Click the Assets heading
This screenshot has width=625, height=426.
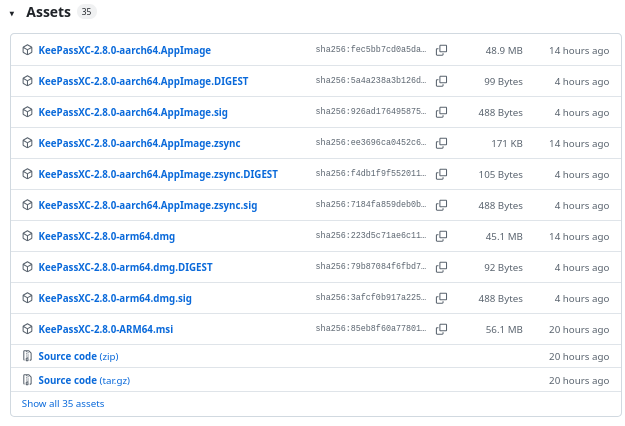point(48,12)
